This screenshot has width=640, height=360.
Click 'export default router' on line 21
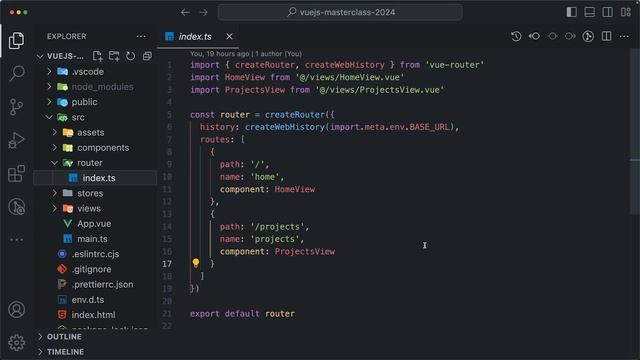coord(242,313)
